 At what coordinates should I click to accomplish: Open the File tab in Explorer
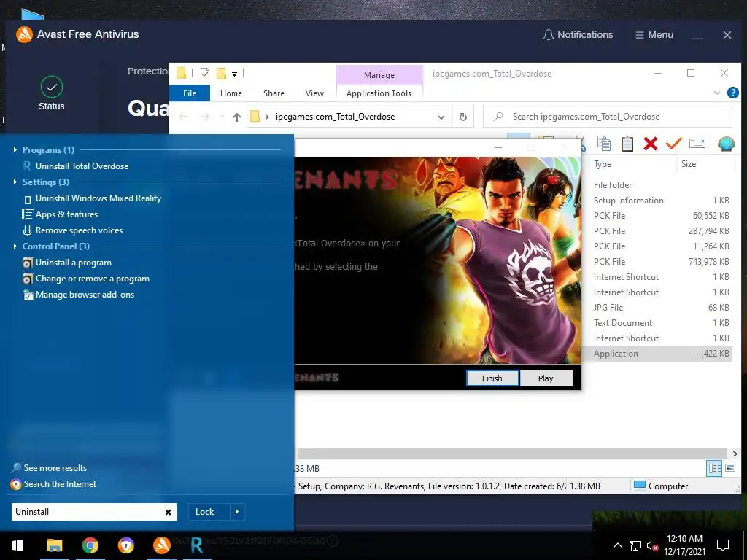coord(190,93)
